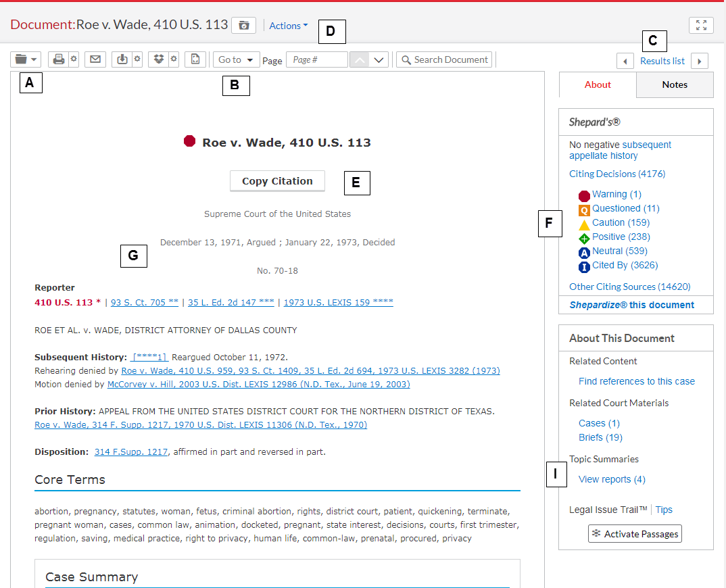Click the green Positive plus icon
Viewport: 726px width, 588px height.
coord(584,239)
